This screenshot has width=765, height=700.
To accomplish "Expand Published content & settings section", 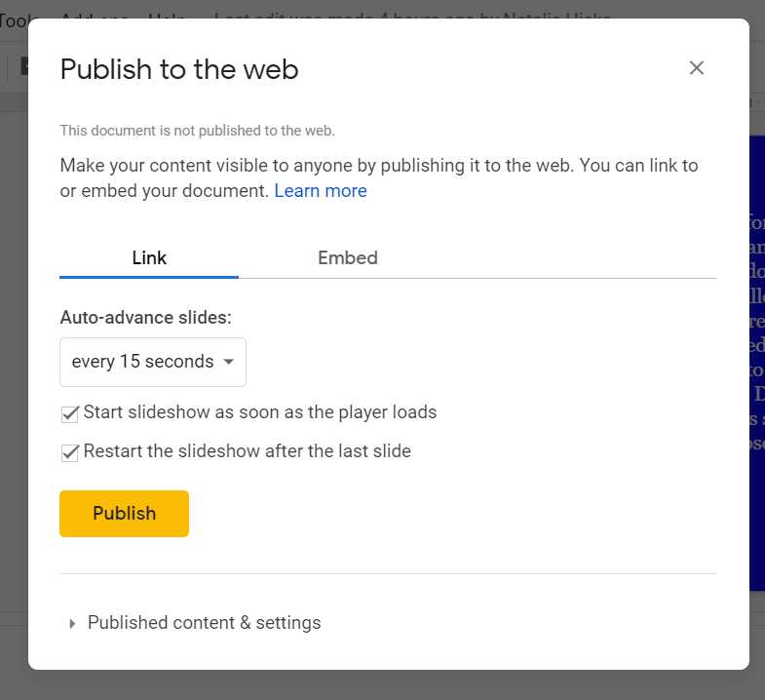I will [204, 623].
